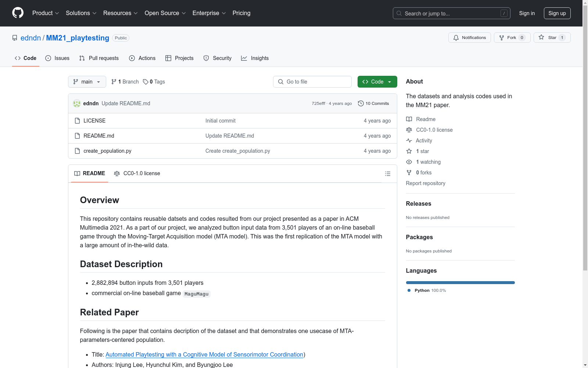Click the book icon beside Readme

(x=409, y=119)
